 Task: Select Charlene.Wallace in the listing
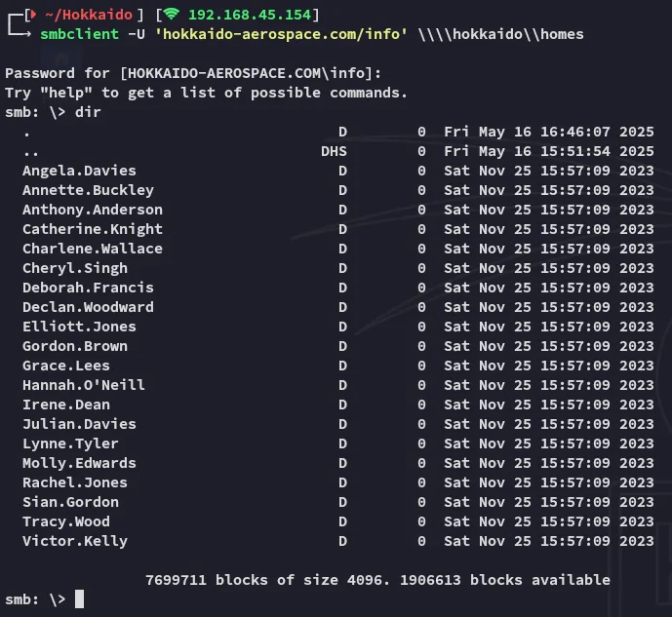(93, 249)
